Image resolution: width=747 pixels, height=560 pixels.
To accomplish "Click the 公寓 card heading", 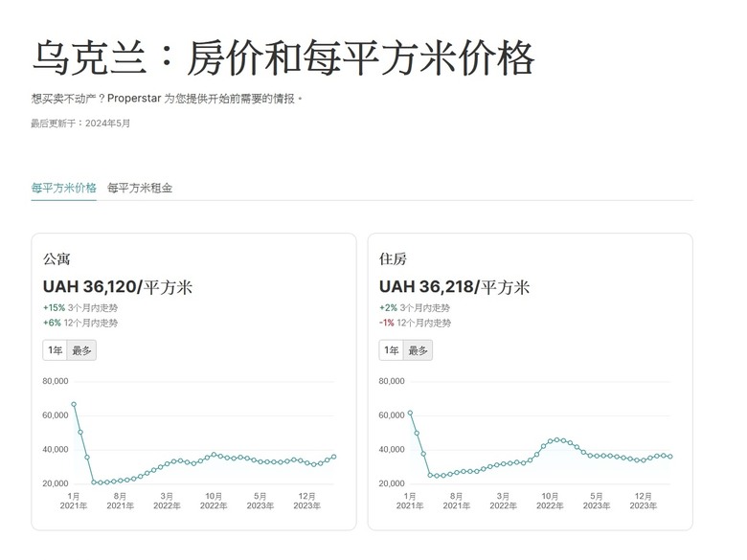I will 57,259.
